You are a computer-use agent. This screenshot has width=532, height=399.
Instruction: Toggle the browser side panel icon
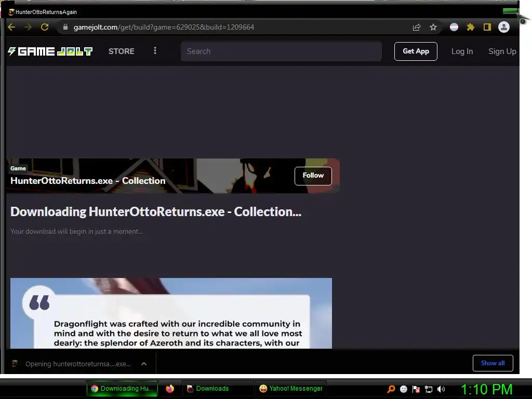[487, 27]
